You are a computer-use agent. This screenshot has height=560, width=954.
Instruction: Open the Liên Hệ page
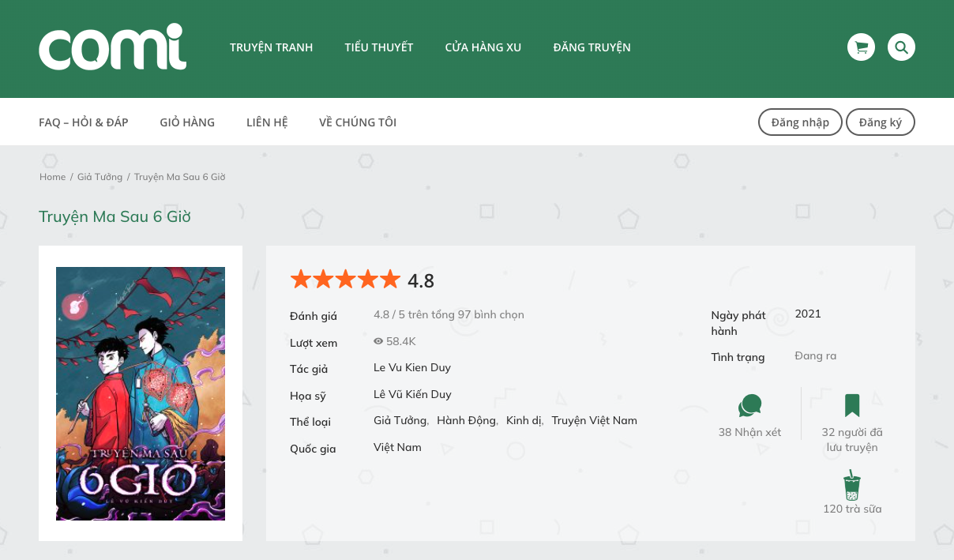(x=267, y=122)
